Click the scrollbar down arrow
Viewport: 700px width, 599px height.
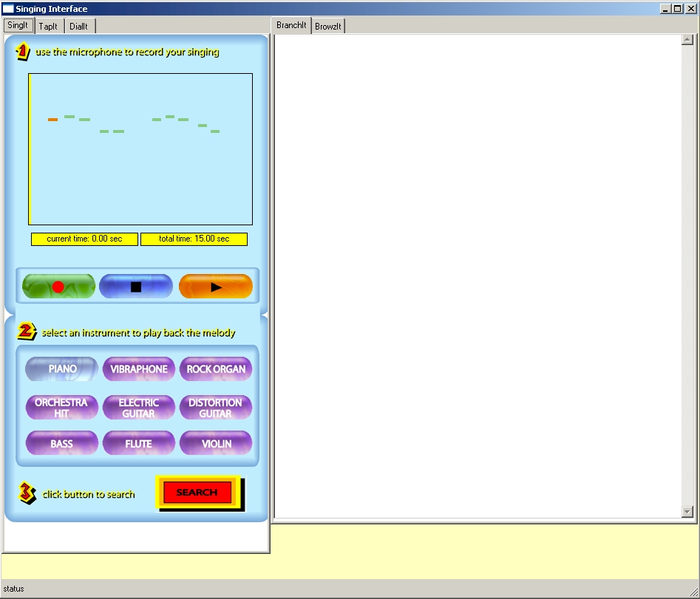point(687,511)
